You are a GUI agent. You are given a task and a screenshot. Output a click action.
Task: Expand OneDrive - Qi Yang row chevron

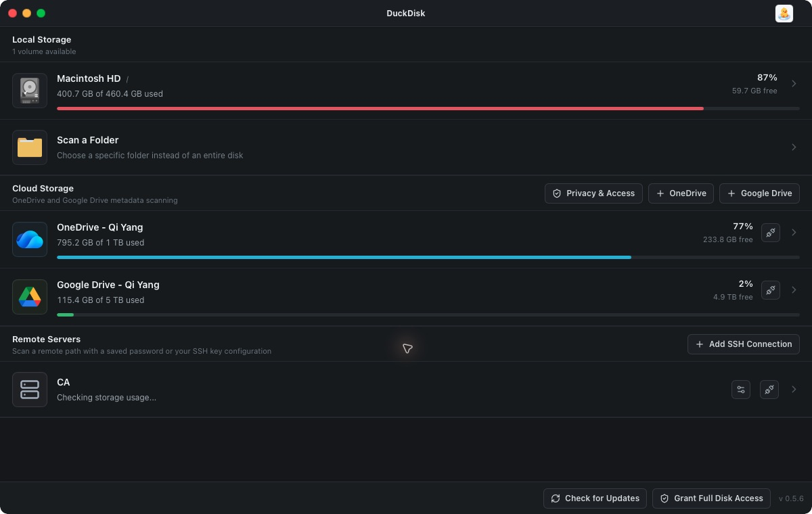point(794,233)
